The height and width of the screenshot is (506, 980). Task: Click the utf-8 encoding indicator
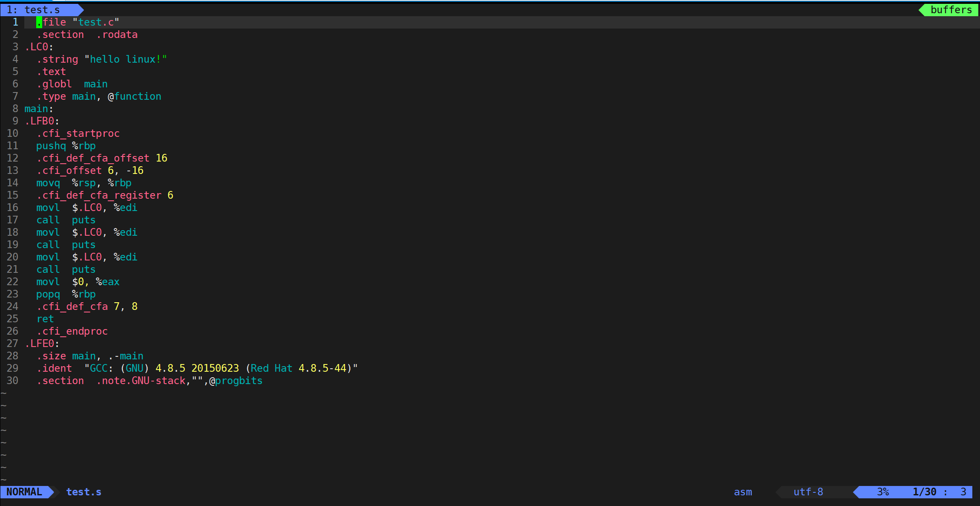pos(808,492)
